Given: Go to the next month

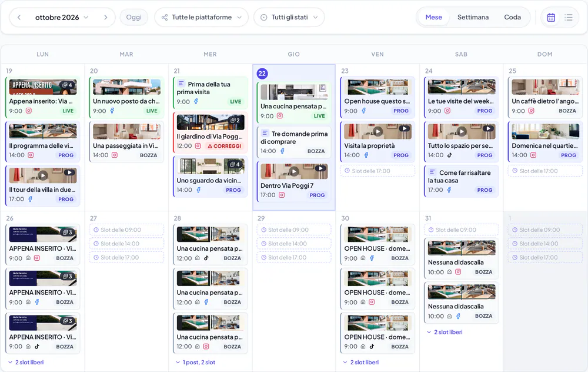Looking at the screenshot, I should (106, 17).
